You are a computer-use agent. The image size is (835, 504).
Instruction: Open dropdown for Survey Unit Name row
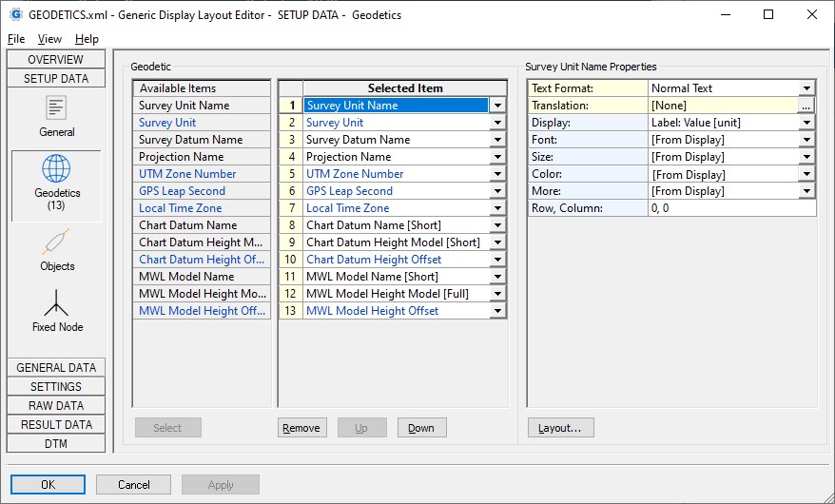pyautogui.click(x=497, y=106)
